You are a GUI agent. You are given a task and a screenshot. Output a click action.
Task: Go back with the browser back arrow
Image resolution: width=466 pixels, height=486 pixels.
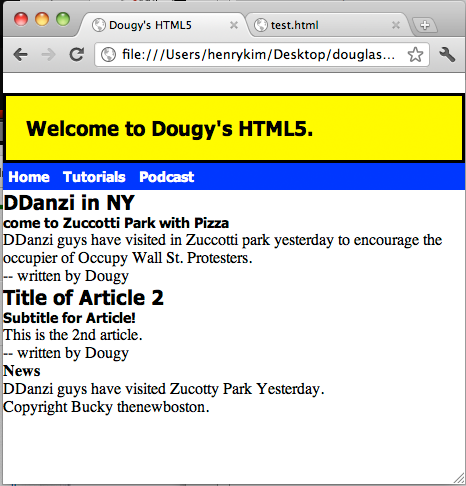pos(21,55)
